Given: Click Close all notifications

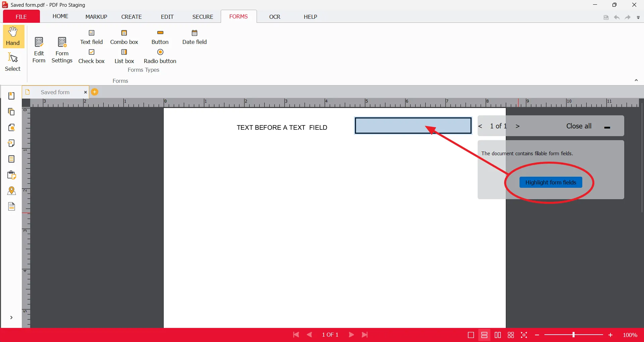Looking at the screenshot, I should click(579, 126).
